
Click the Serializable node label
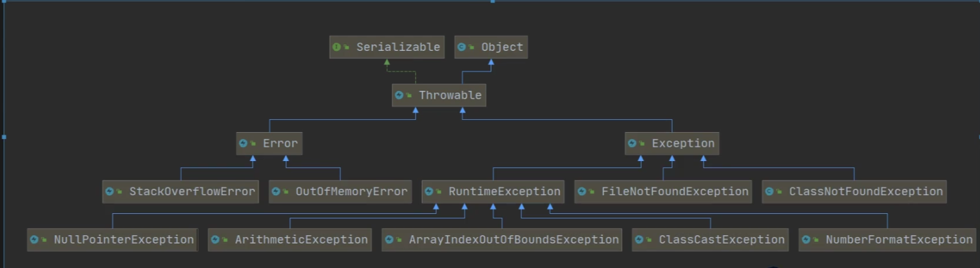(x=398, y=47)
